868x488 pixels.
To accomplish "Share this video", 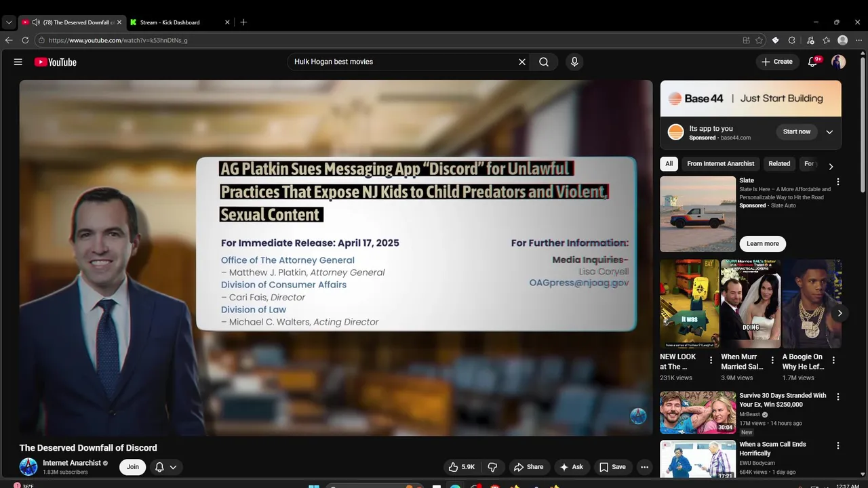I will tap(528, 467).
